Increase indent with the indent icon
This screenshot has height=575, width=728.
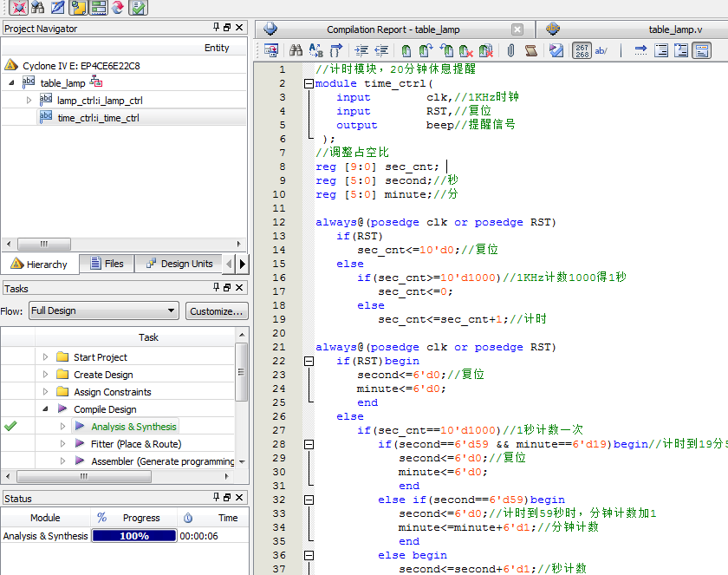[x=361, y=50]
